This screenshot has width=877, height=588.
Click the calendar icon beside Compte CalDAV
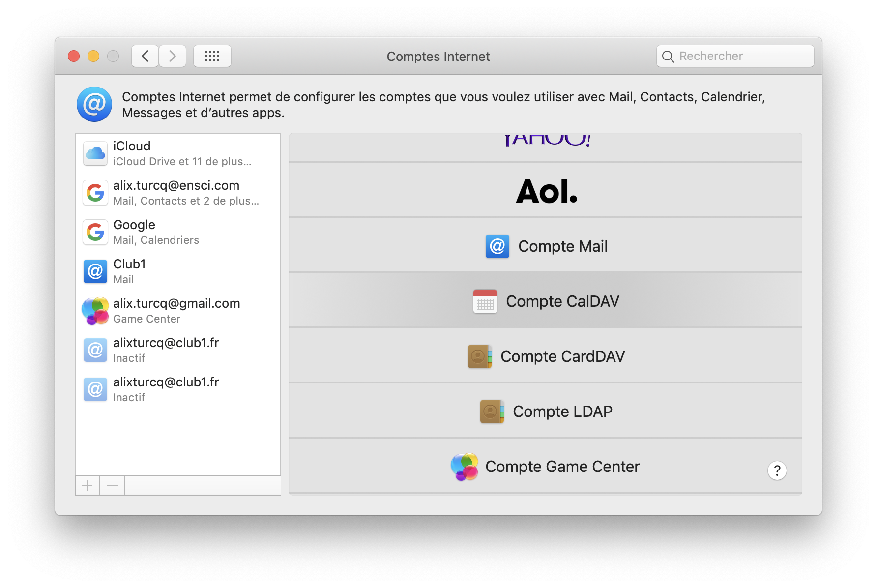click(485, 301)
